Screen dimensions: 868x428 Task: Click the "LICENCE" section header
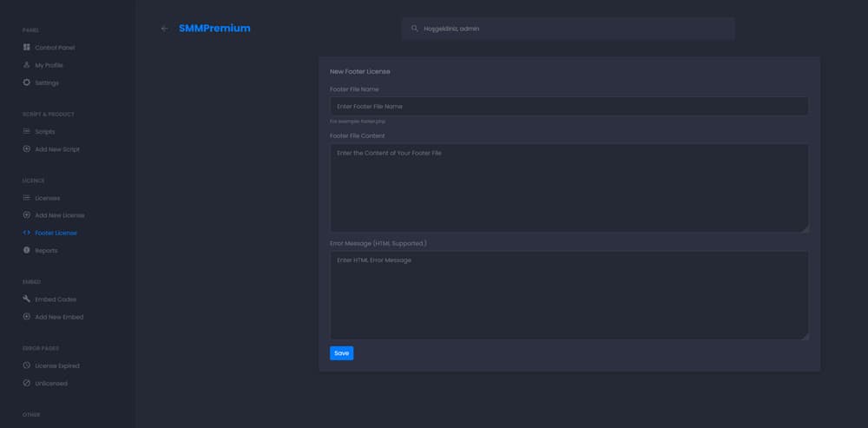click(x=34, y=181)
